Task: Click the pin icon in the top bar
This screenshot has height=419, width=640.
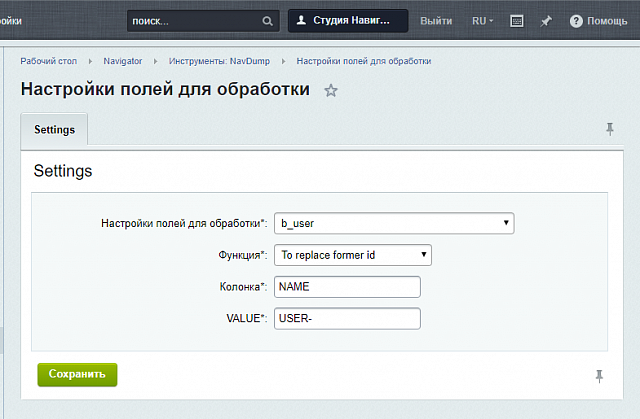Action: click(x=546, y=21)
